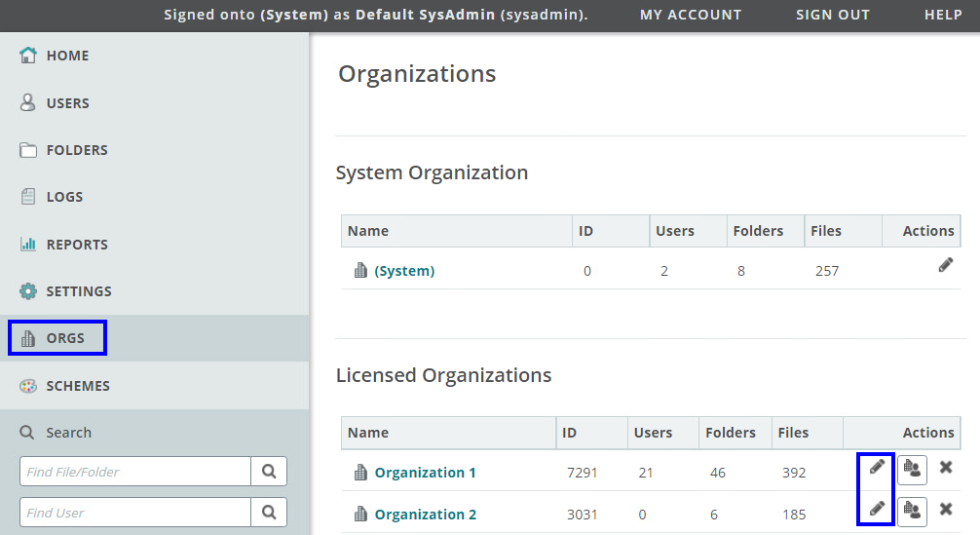Click the Name header in Licensed Organizations table
Image resolution: width=980 pixels, height=535 pixels.
click(x=368, y=433)
